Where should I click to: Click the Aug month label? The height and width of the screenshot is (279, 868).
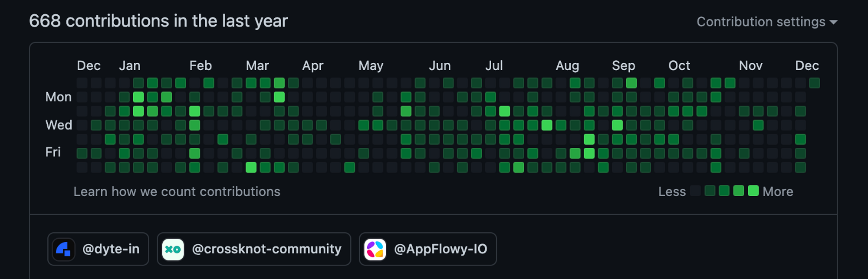click(x=568, y=65)
